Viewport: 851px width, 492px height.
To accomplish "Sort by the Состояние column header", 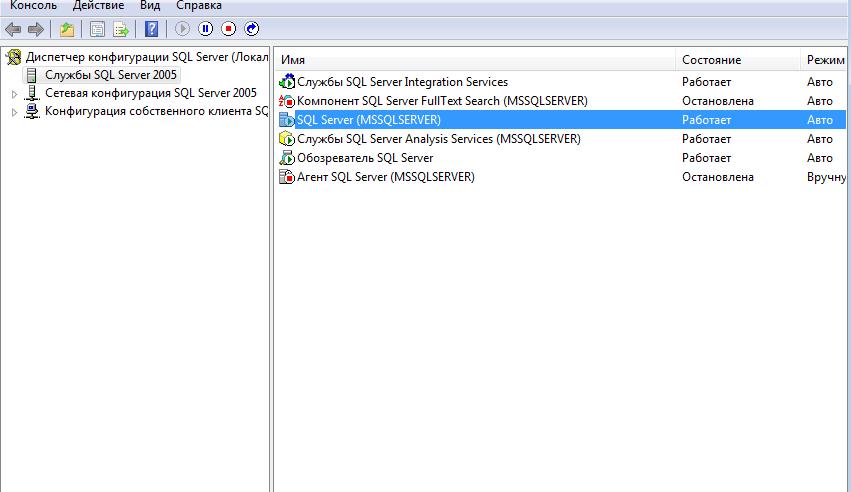I will [x=738, y=60].
